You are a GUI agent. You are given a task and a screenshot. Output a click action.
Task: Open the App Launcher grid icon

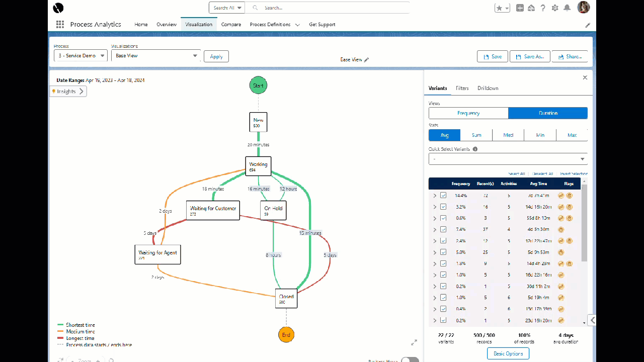pos(60,24)
